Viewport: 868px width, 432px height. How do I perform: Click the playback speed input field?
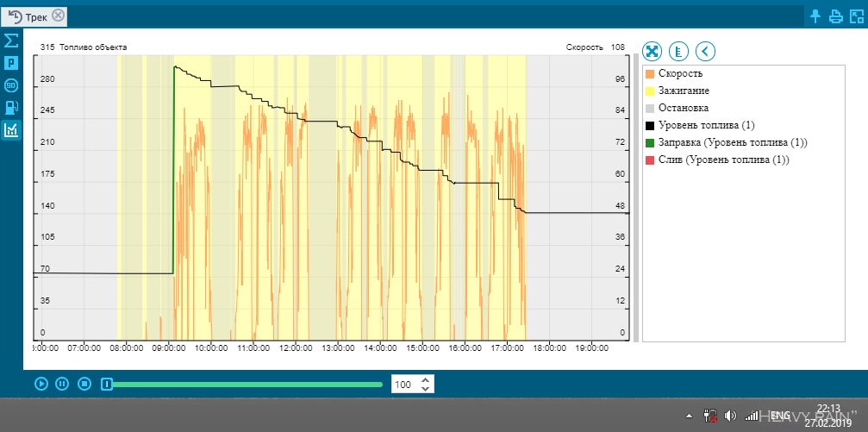(403, 385)
